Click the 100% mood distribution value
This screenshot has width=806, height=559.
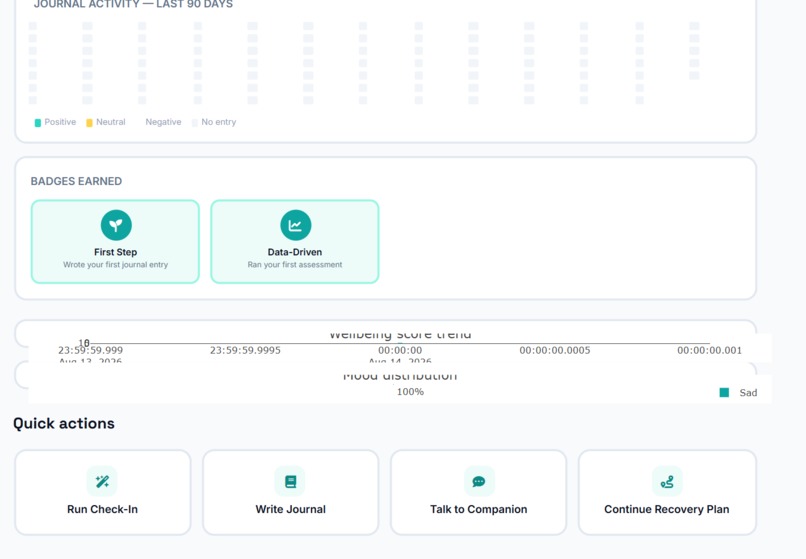pyautogui.click(x=410, y=392)
